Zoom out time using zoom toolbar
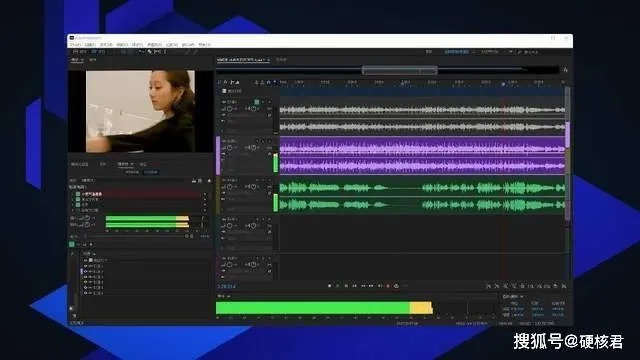This screenshot has height=360, width=640. [513, 286]
